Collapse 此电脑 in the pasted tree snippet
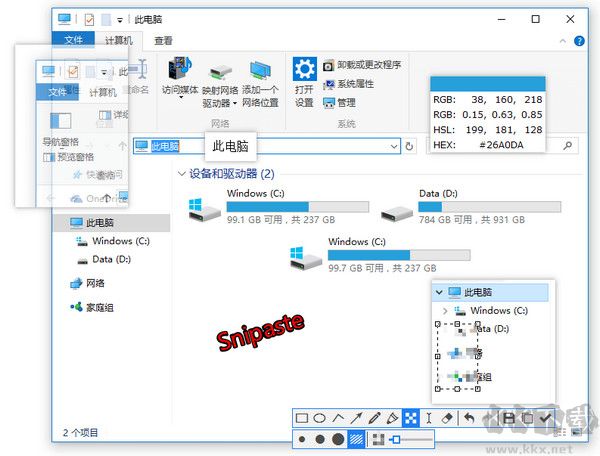This screenshot has height=456, width=600. tap(439, 293)
